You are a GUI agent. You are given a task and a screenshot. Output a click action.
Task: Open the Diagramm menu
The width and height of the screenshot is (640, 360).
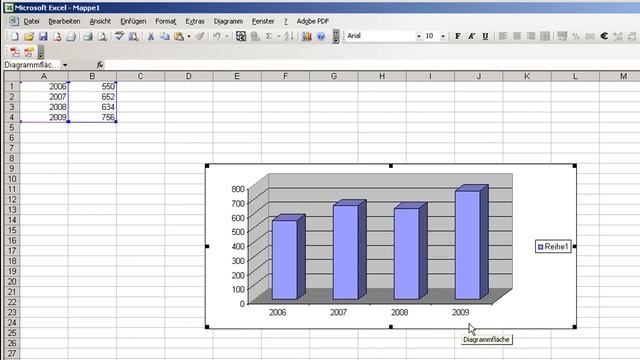(228, 21)
